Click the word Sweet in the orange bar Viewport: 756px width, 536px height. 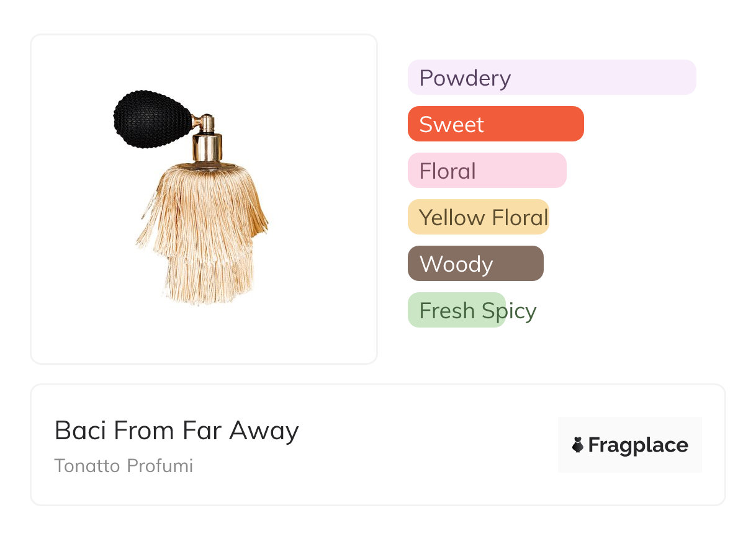coord(451,124)
